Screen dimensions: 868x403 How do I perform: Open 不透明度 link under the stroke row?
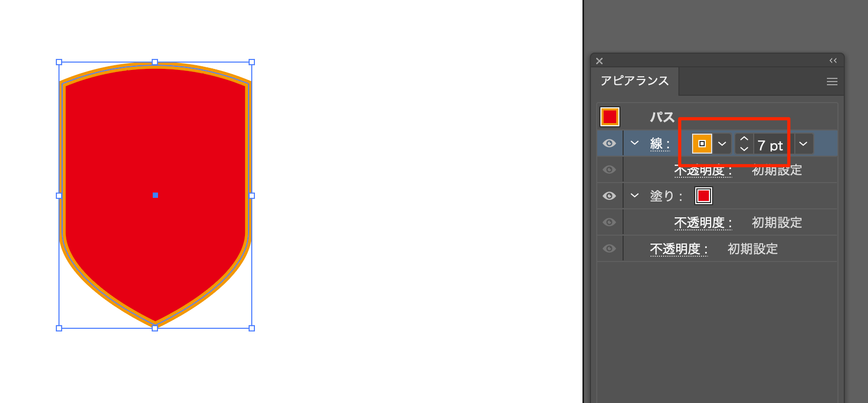pyautogui.click(x=703, y=171)
